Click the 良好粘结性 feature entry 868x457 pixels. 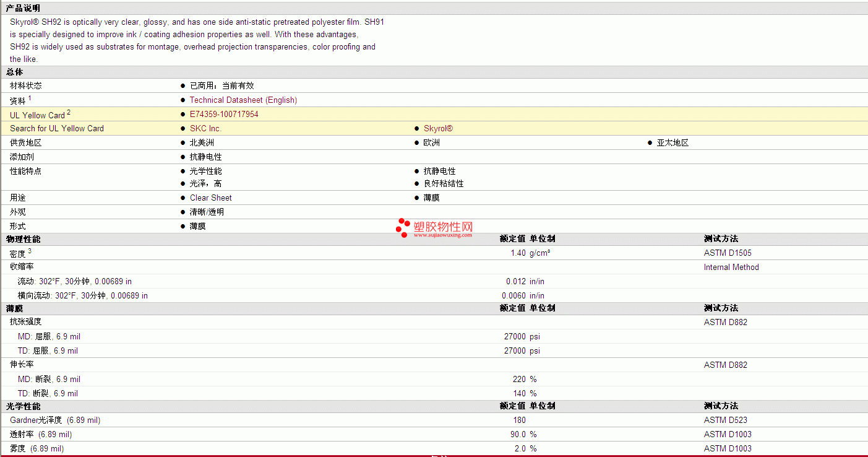(x=444, y=183)
